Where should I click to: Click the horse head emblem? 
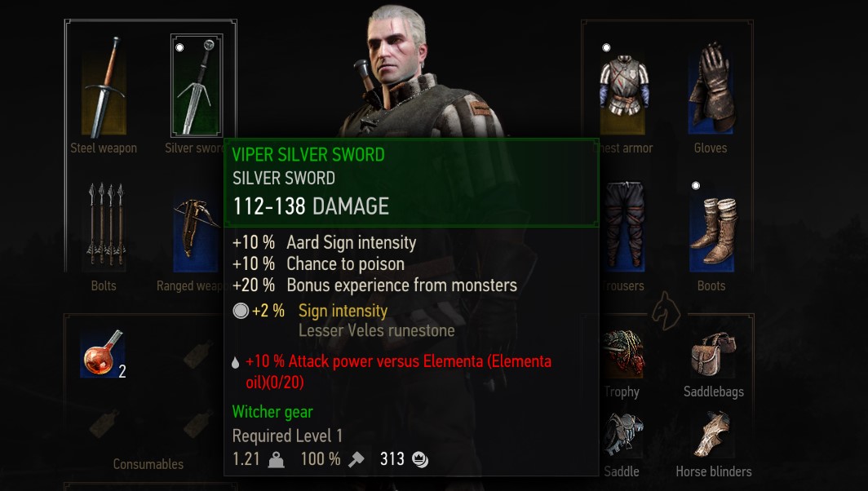pyautogui.click(x=666, y=311)
